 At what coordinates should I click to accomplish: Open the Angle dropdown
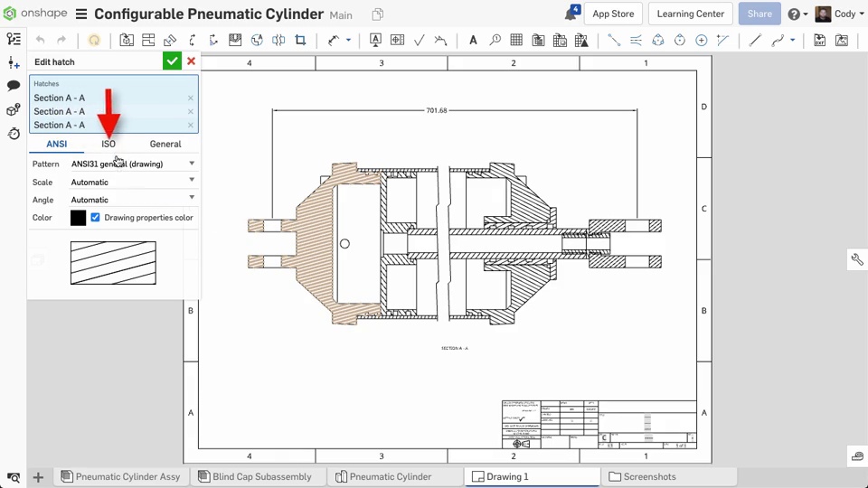192,198
